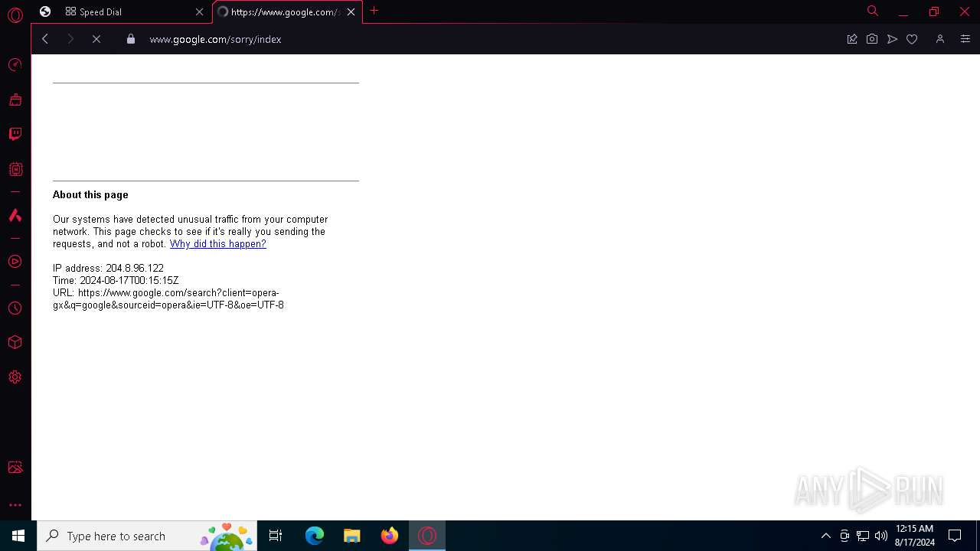Viewport: 980px width, 551px height.
Task: Open History clock icon in sidebar
Action: (15, 308)
